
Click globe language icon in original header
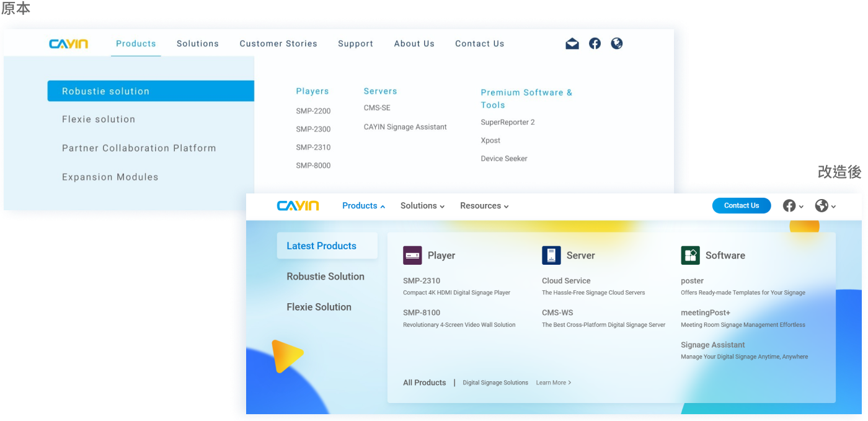click(616, 43)
